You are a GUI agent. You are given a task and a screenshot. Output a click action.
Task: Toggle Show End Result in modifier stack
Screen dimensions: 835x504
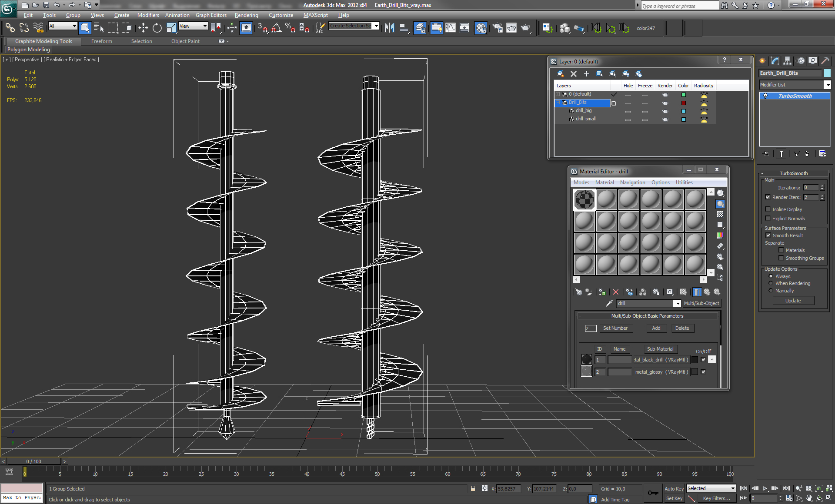click(x=782, y=153)
